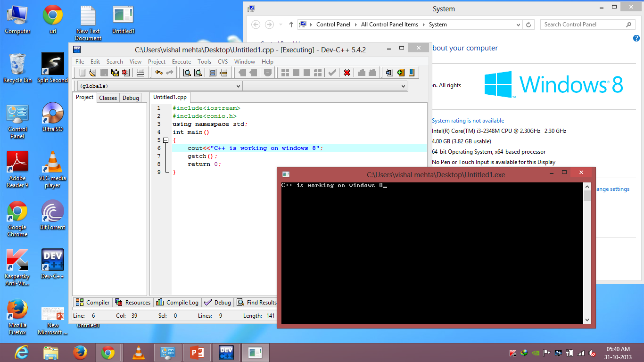Open the System rating is not available link

coord(468,120)
